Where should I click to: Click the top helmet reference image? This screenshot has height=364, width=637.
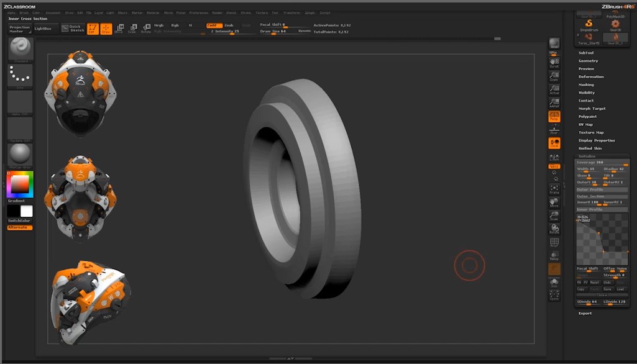coord(80,93)
